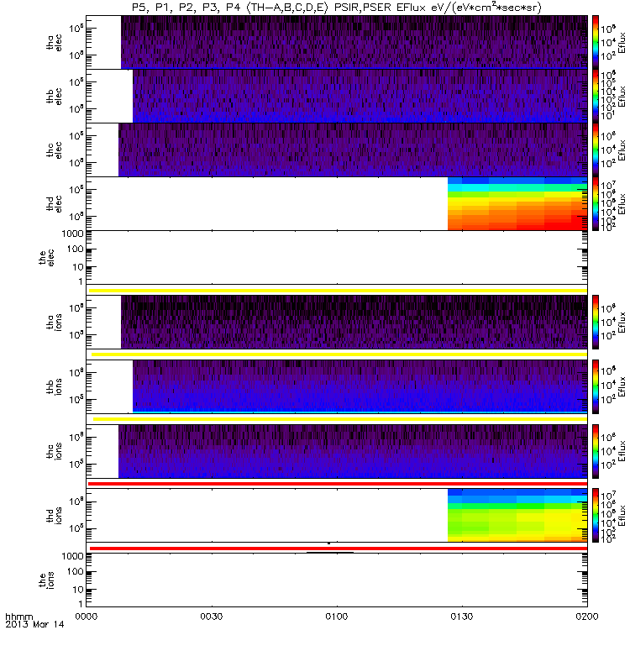Click the thb ions spectrogram data area
Viewport: 630px width, 672px height.
click(x=360, y=386)
